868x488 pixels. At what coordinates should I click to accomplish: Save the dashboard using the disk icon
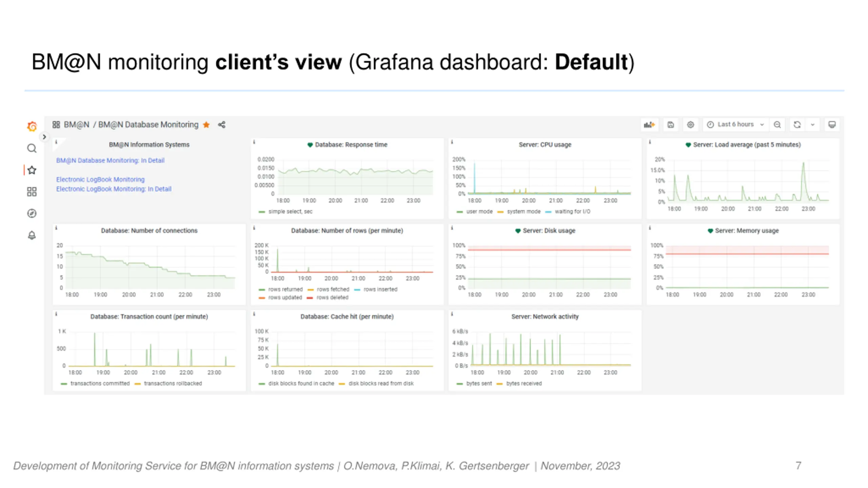pyautogui.click(x=671, y=125)
